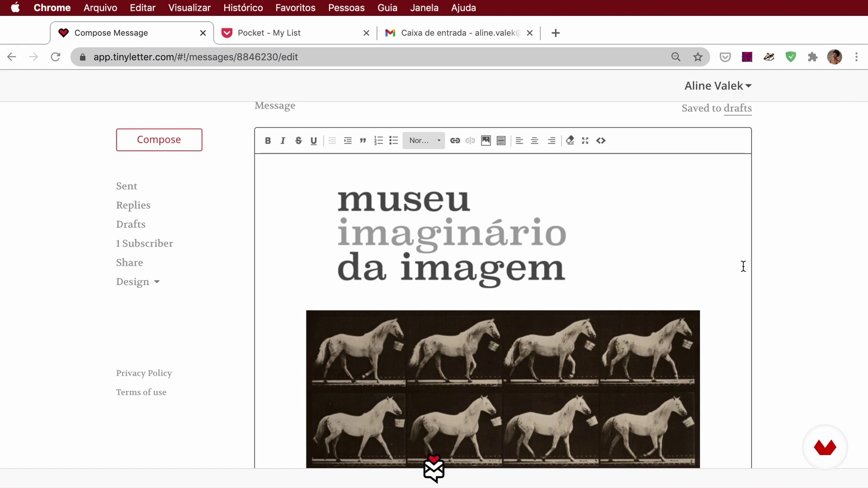Open the Aline Valek account dropdown
Screen dimensions: 868x488
[718, 86]
